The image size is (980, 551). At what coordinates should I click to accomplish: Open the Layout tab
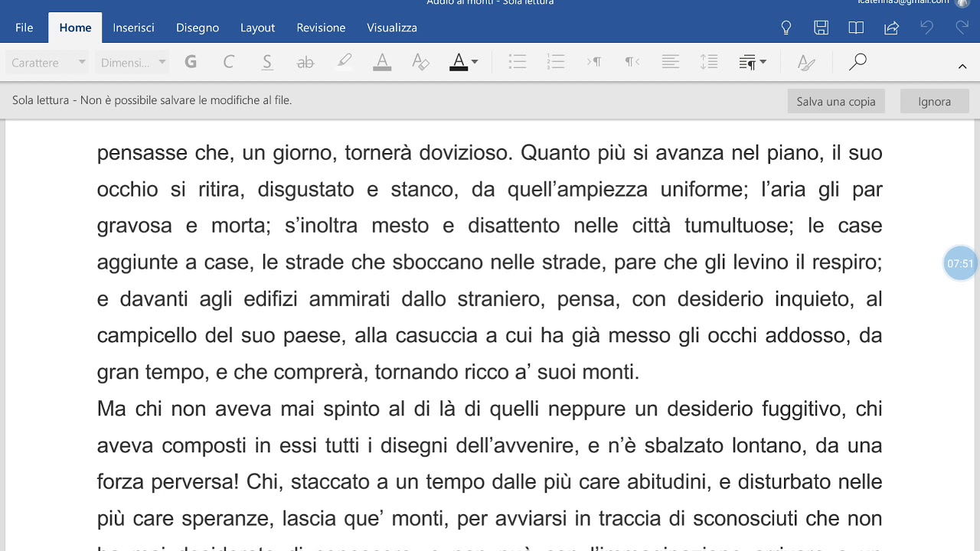coord(257,28)
